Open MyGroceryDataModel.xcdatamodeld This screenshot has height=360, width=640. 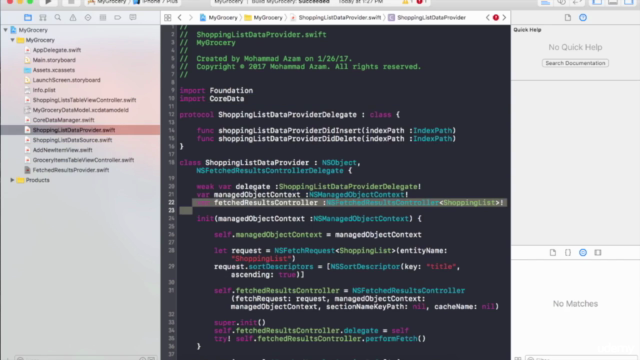point(80,110)
